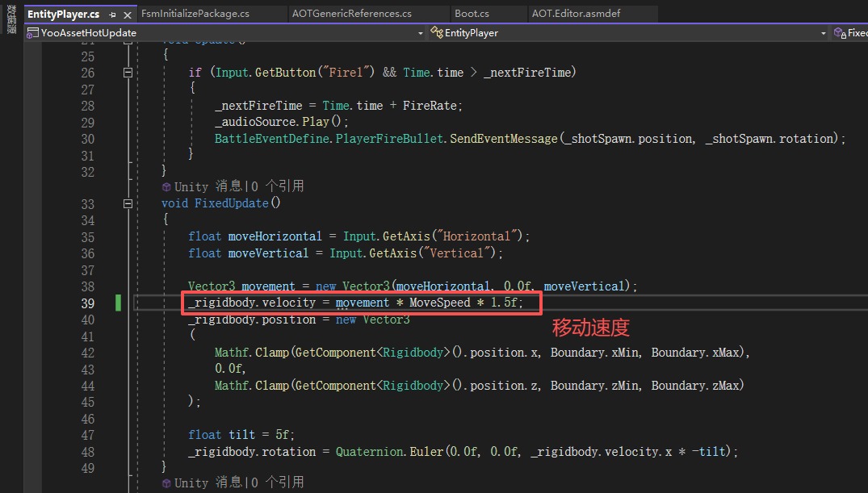Click line number 39 in the margin

(x=88, y=303)
